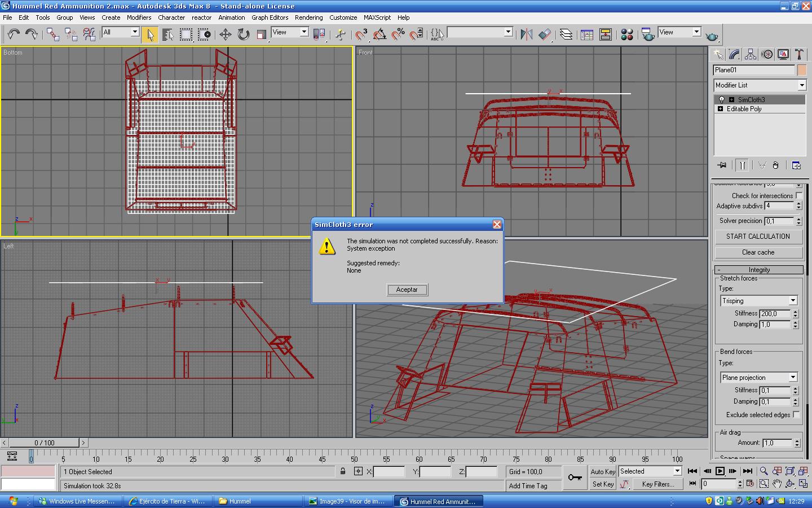The width and height of the screenshot is (812, 508).
Task: Click the Stretch forces Stiffness field
Action: tap(775, 314)
